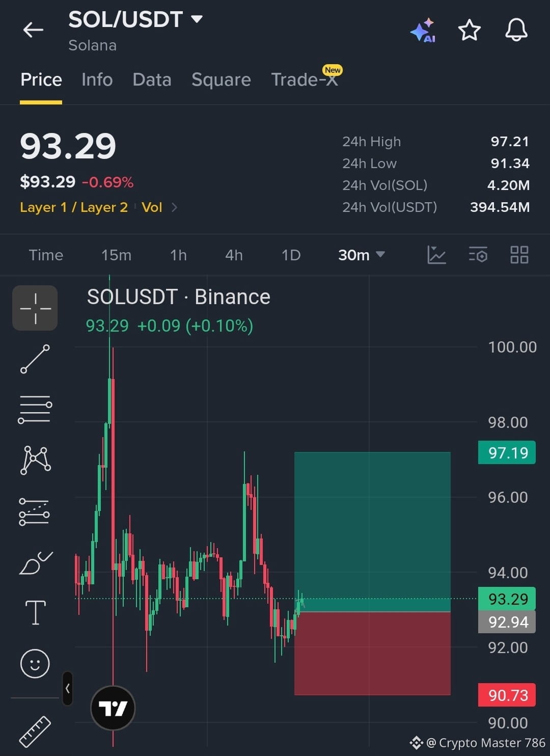Select the 1D interval
550x756 pixels.
click(291, 255)
